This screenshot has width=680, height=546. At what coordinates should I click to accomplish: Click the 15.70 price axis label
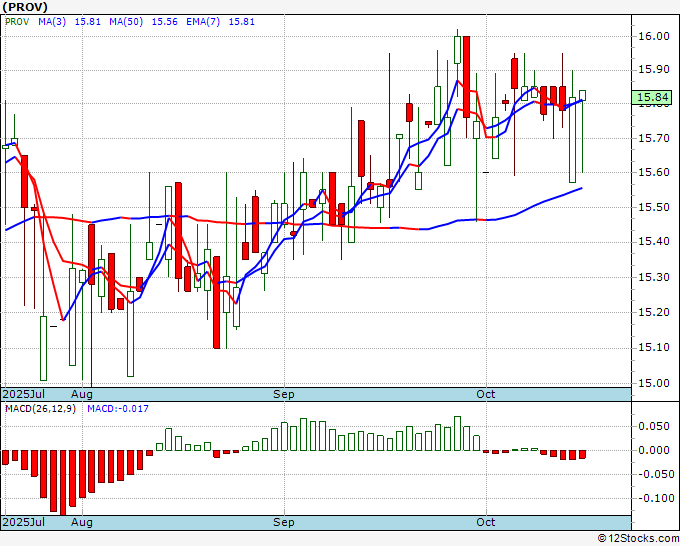click(654, 138)
